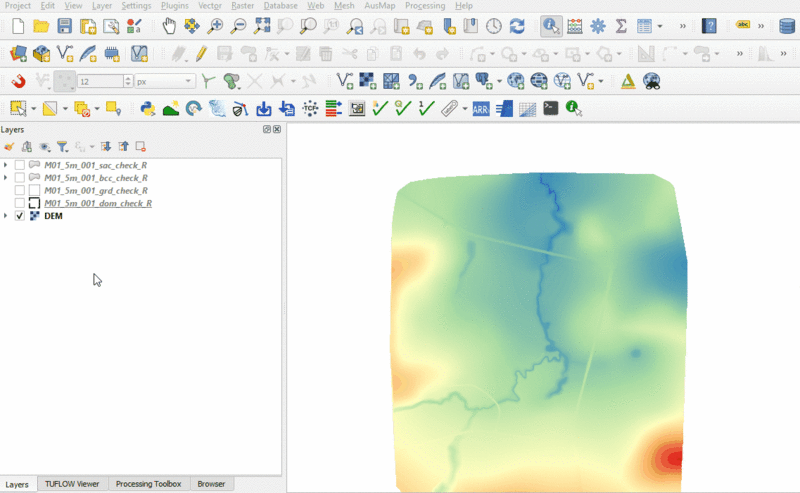The width and height of the screenshot is (800, 493).
Task: Enable the M01_5m_001_sac_check_R layer checkbox
Action: (20, 164)
